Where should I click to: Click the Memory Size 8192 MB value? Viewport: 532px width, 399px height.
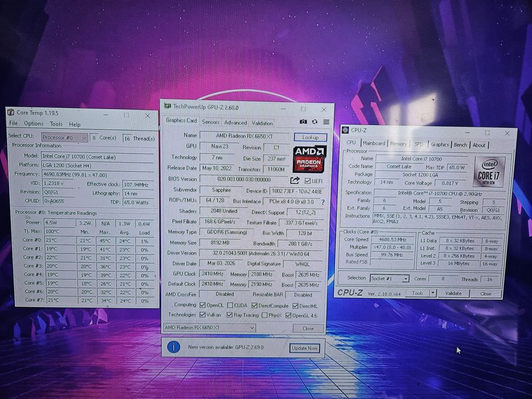220,243
